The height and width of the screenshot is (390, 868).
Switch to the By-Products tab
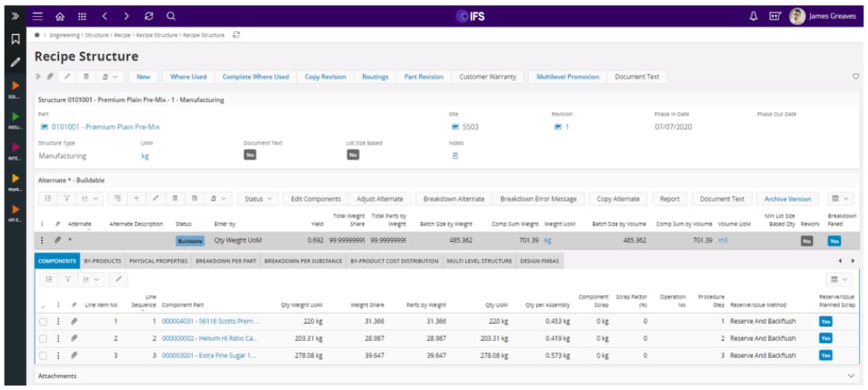tap(103, 260)
